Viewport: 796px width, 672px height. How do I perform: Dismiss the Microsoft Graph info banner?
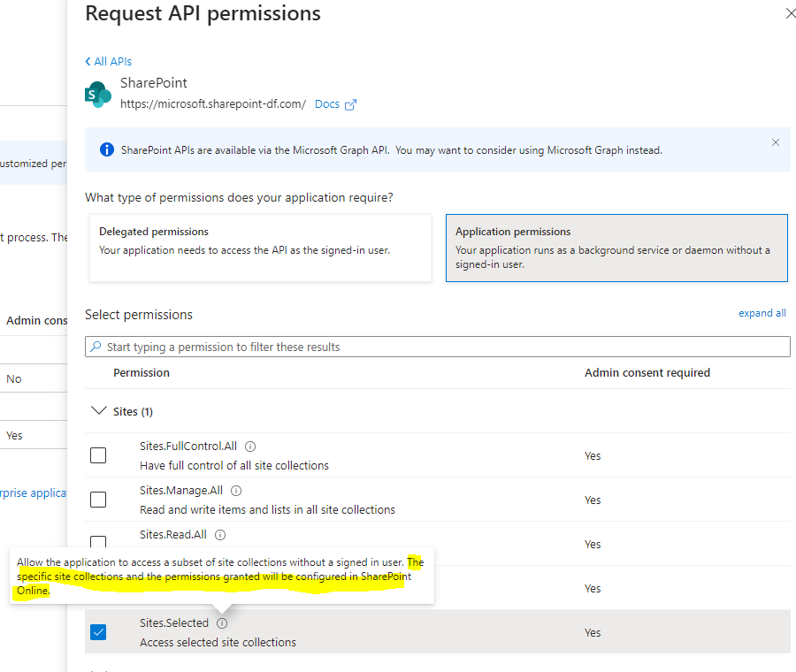pyautogui.click(x=776, y=142)
